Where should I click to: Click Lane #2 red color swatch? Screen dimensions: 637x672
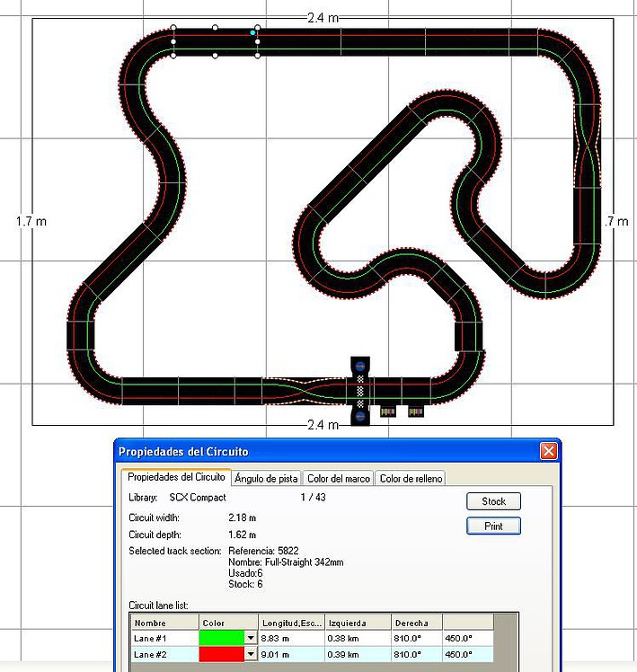(222, 654)
